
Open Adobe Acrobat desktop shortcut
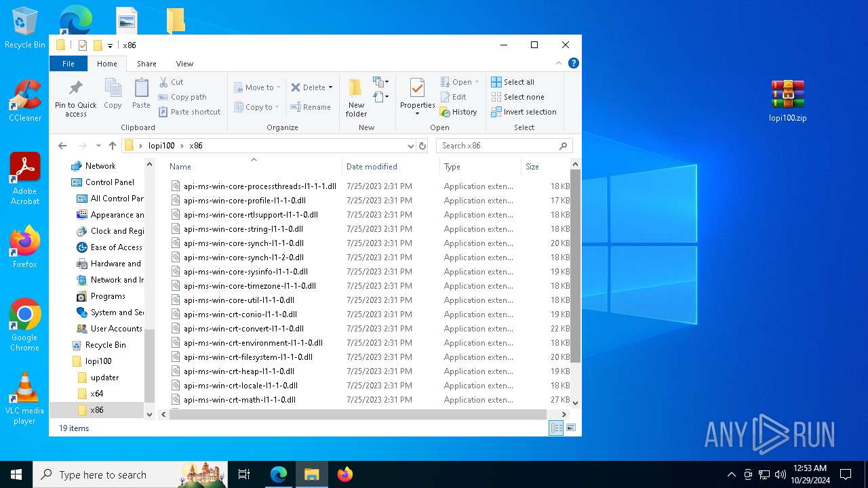25,178
